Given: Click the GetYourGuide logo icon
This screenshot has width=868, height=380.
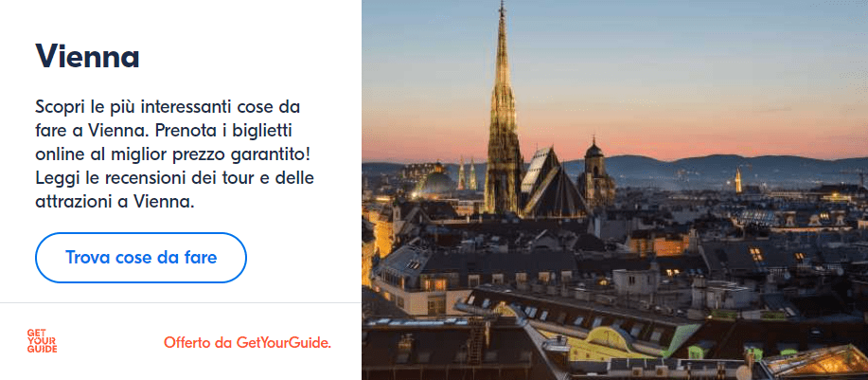Looking at the screenshot, I should click(42, 341).
